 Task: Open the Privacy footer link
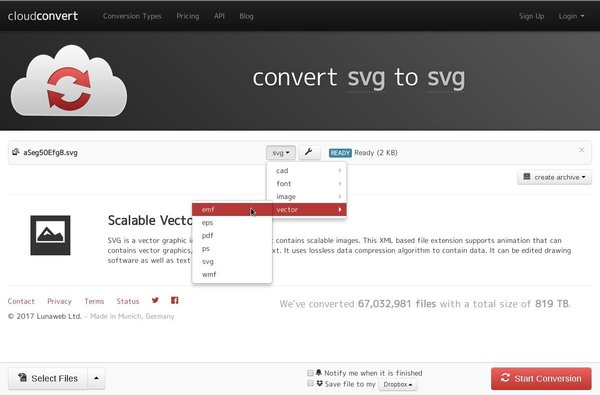point(59,301)
